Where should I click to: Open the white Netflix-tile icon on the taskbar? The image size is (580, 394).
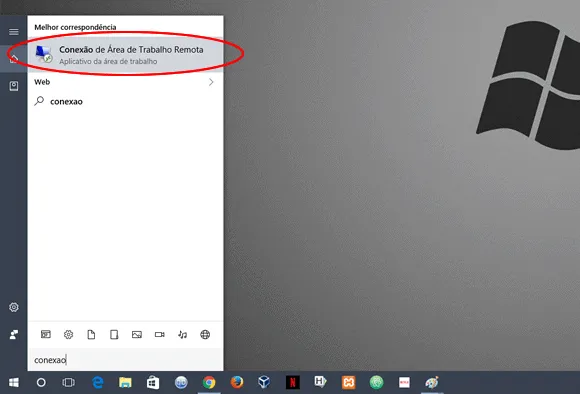(x=404, y=383)
